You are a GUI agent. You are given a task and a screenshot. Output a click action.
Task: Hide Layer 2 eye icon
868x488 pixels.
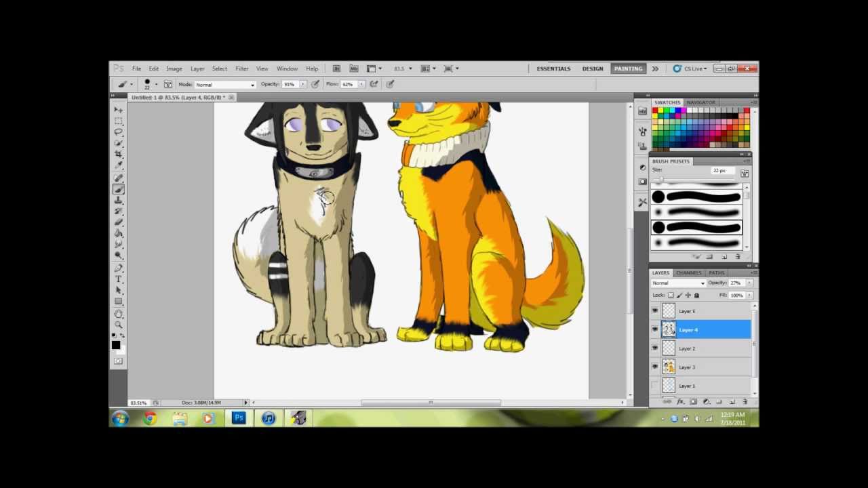655,348
